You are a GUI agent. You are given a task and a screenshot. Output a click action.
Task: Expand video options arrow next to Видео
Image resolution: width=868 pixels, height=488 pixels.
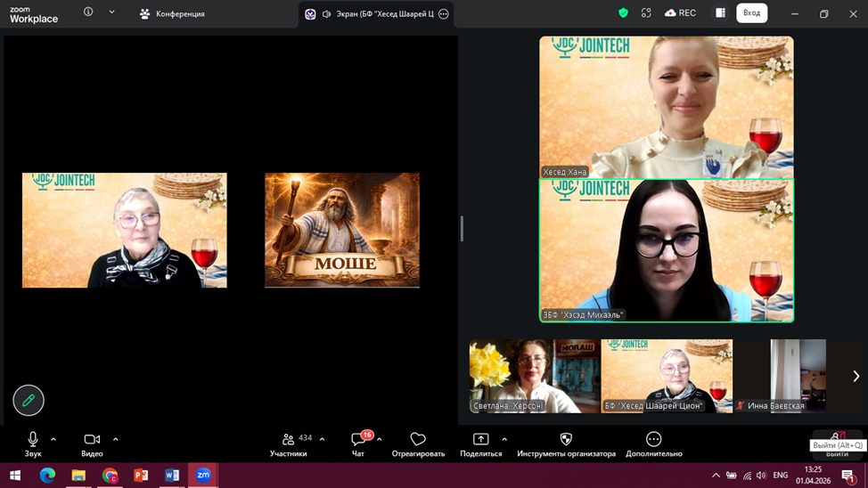click(x=116, y=439)
